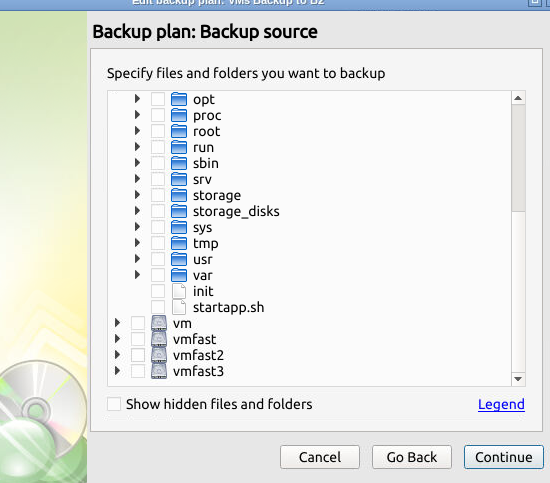Click the vmfast2 drive icon

click(159, 355)
